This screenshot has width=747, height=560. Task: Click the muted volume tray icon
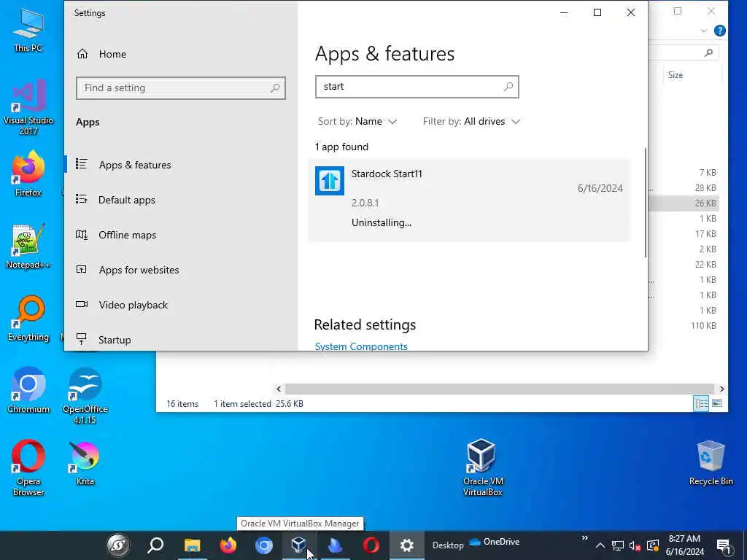(x=635, y=545)
